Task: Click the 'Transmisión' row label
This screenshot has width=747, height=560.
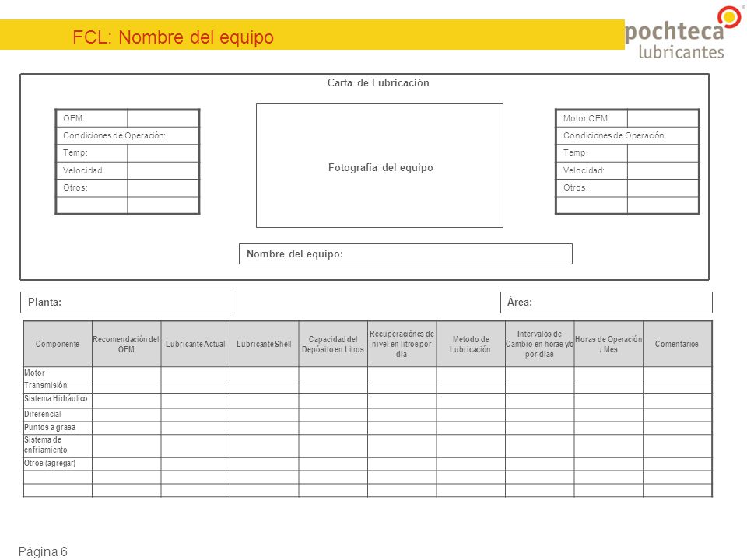Action: point(46,385)
